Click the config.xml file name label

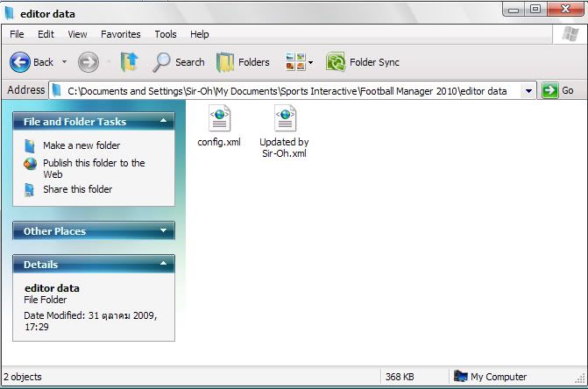pos(219,142)
